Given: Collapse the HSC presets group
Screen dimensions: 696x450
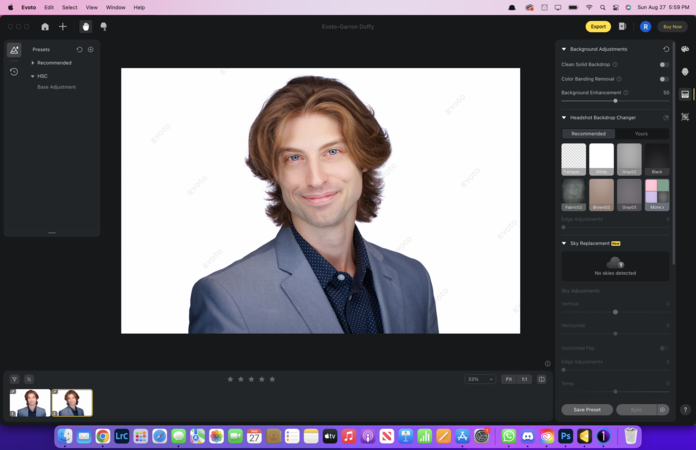Looking at the screenshot, I should [33, 76].
